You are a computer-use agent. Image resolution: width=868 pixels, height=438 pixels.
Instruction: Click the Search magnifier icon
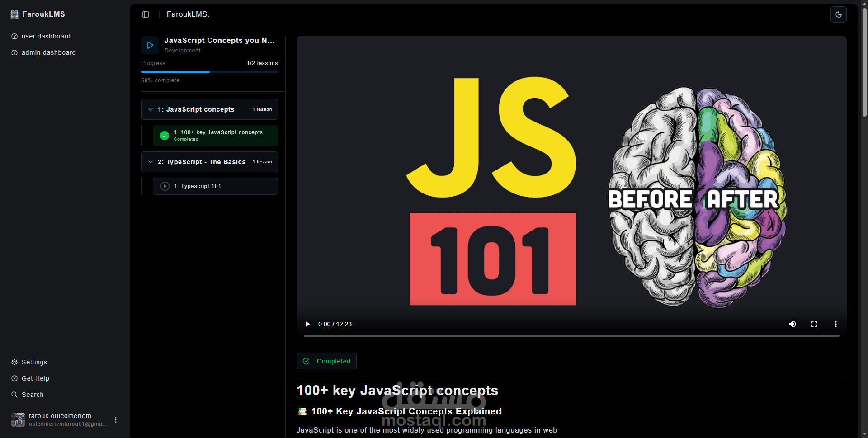point(14,395)
